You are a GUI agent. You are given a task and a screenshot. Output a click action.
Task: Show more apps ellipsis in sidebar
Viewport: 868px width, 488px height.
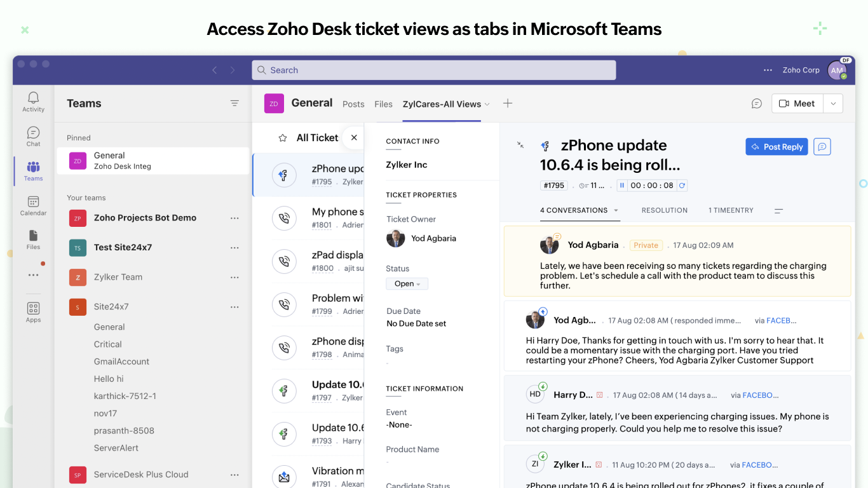(33, 275)
